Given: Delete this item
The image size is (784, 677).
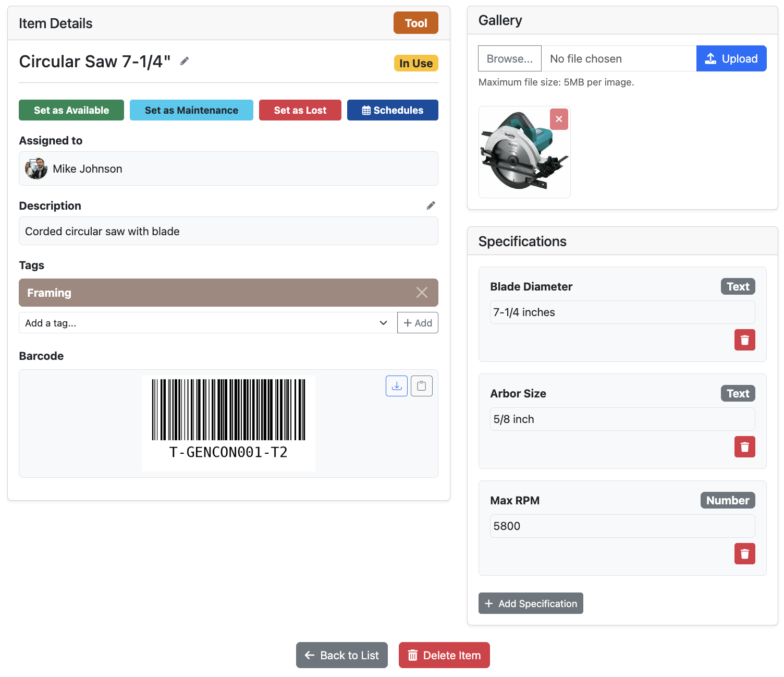Looking at the screenshot, I should coord(444,655).
